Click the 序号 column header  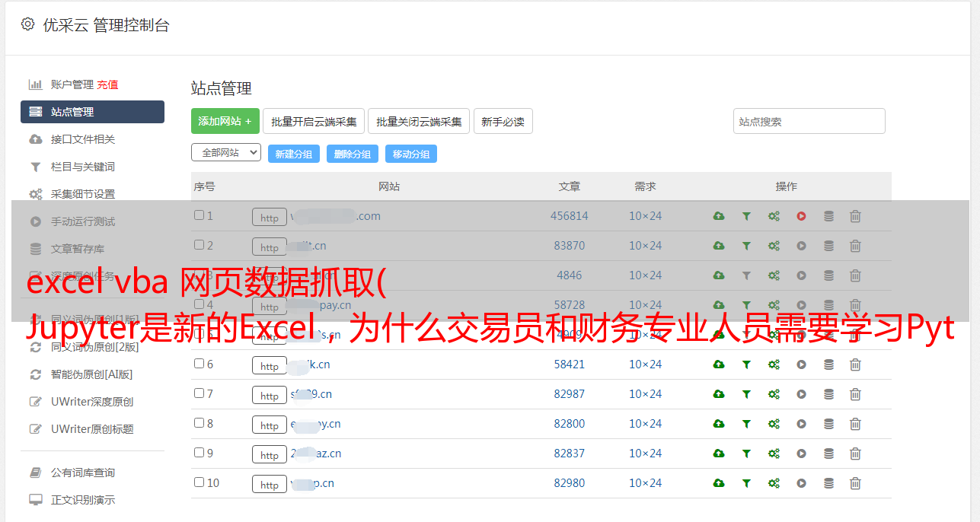pyautogui.click(x=205, y=186)
